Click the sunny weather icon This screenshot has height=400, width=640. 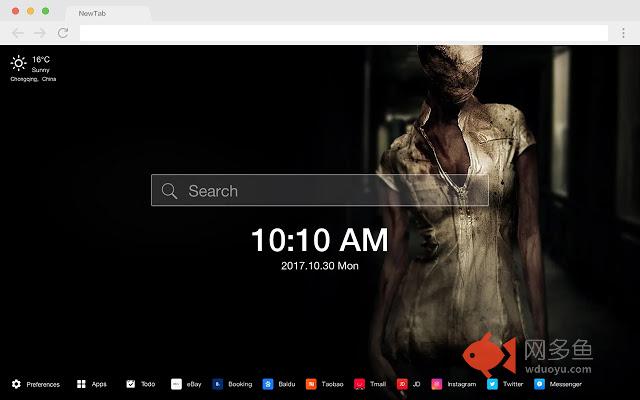[18, 63]
